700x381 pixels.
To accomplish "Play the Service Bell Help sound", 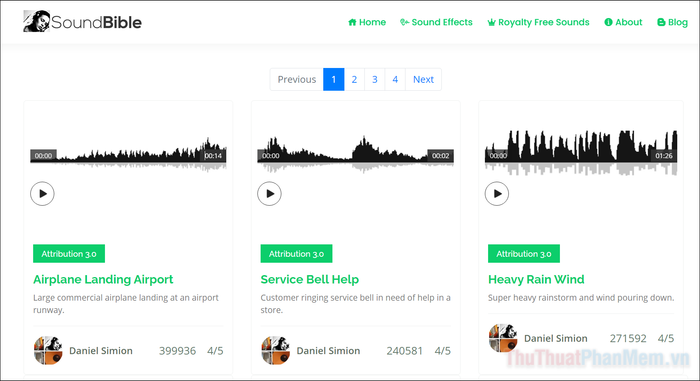I will [270, 194].
